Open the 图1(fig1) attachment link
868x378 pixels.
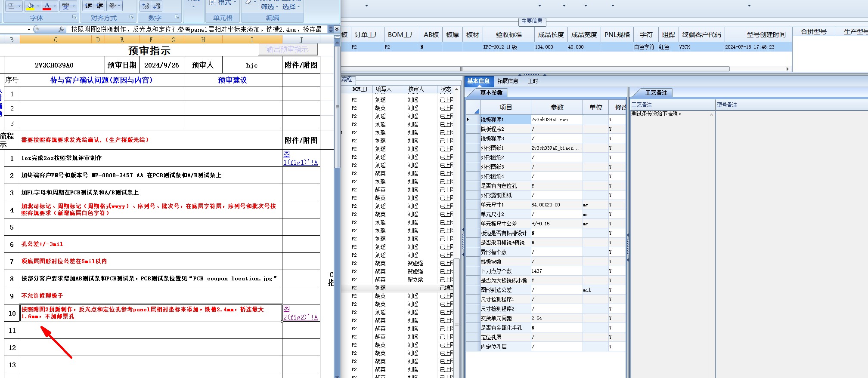point(301,158)
